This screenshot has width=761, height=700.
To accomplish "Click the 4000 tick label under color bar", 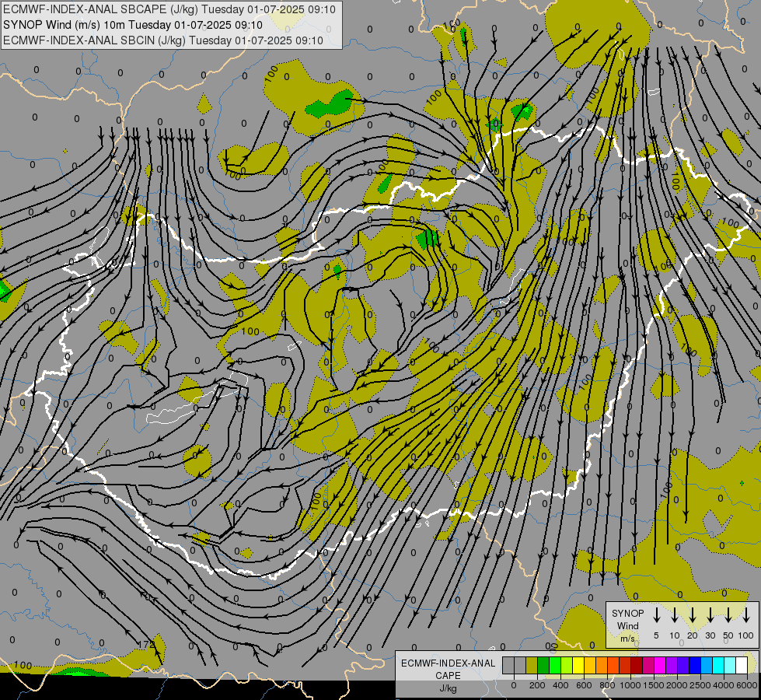I will (723, 685).
